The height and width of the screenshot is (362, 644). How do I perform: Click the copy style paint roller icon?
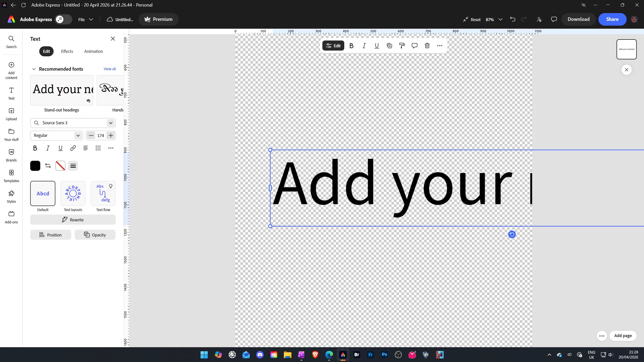tap(402, 46)
